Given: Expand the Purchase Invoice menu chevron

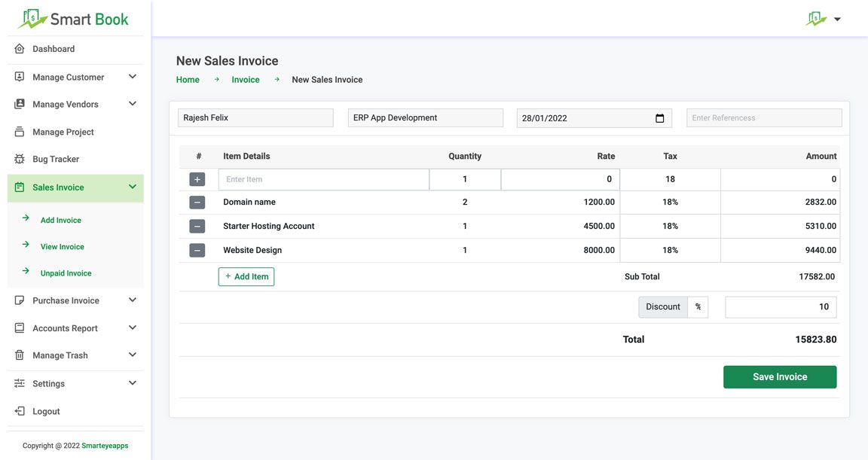Looking at the screenshot, I should (x=133, y=300).
